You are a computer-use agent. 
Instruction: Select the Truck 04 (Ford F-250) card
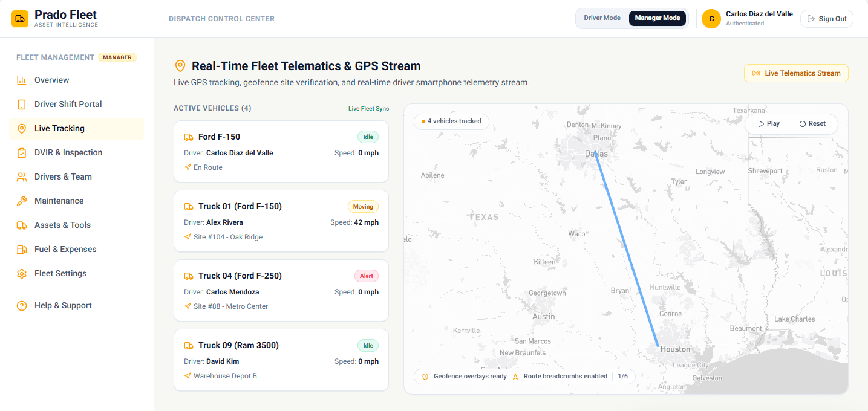pos(281,290)
